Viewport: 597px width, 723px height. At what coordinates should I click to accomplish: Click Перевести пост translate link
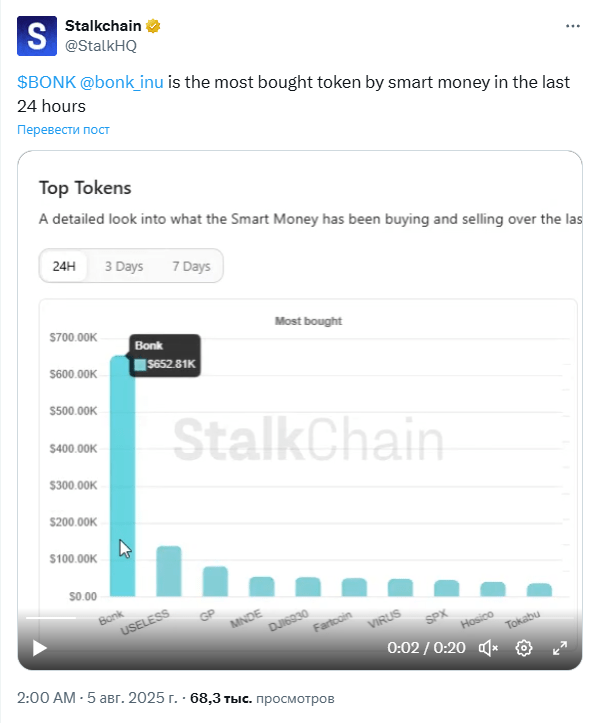(x=63, y=130)
